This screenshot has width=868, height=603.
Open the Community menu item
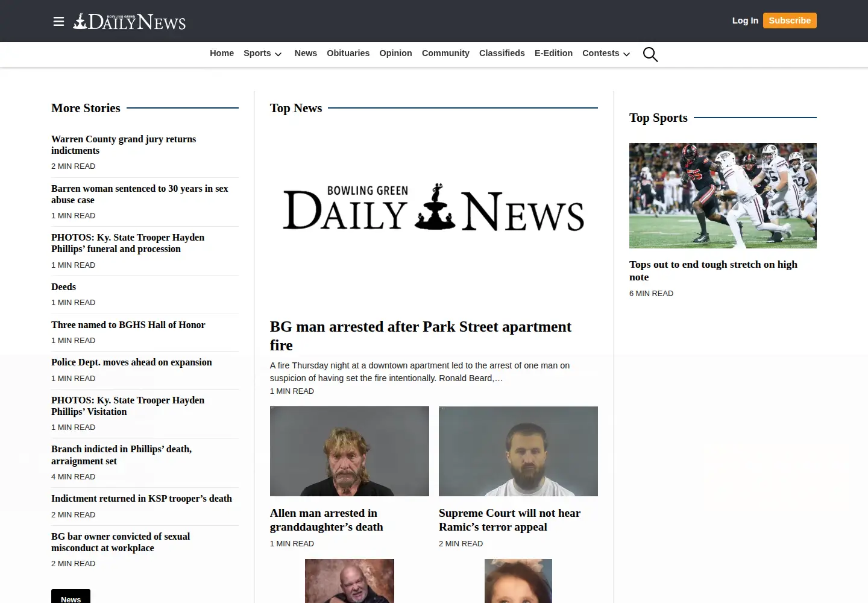click(445, 53)
